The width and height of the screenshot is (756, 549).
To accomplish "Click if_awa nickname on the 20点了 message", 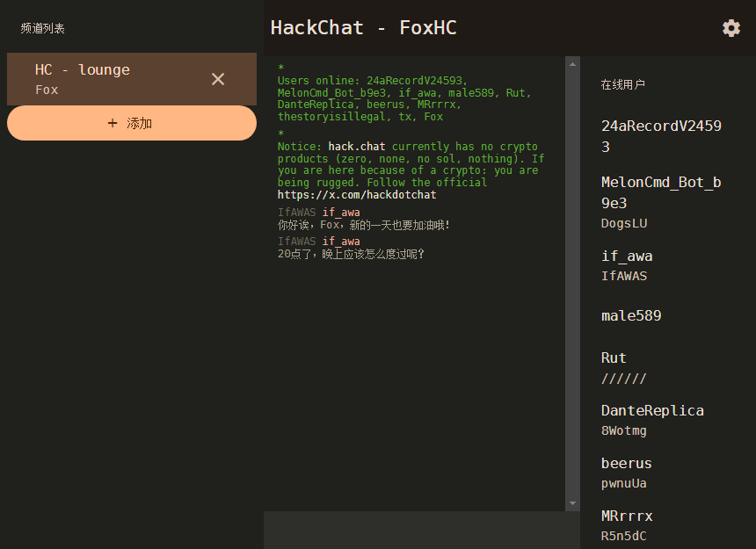I will click(341, 242).
